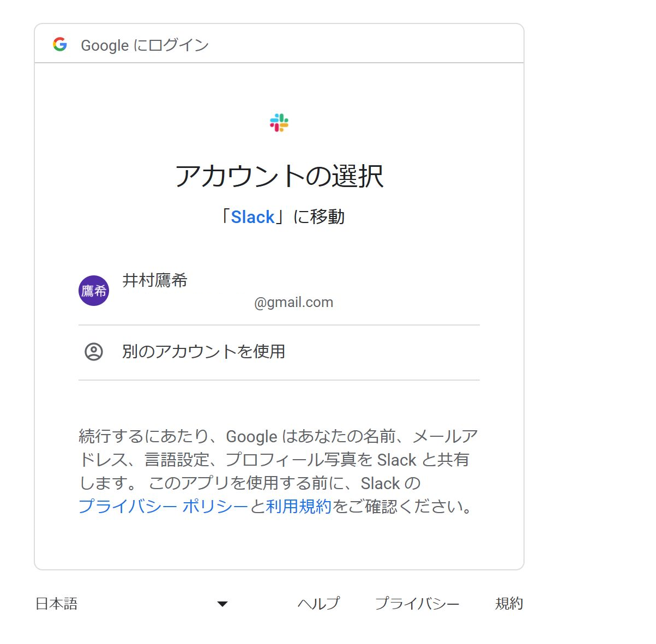
Task: Open the ヘルプ footer link
Action: coord(318,604)
